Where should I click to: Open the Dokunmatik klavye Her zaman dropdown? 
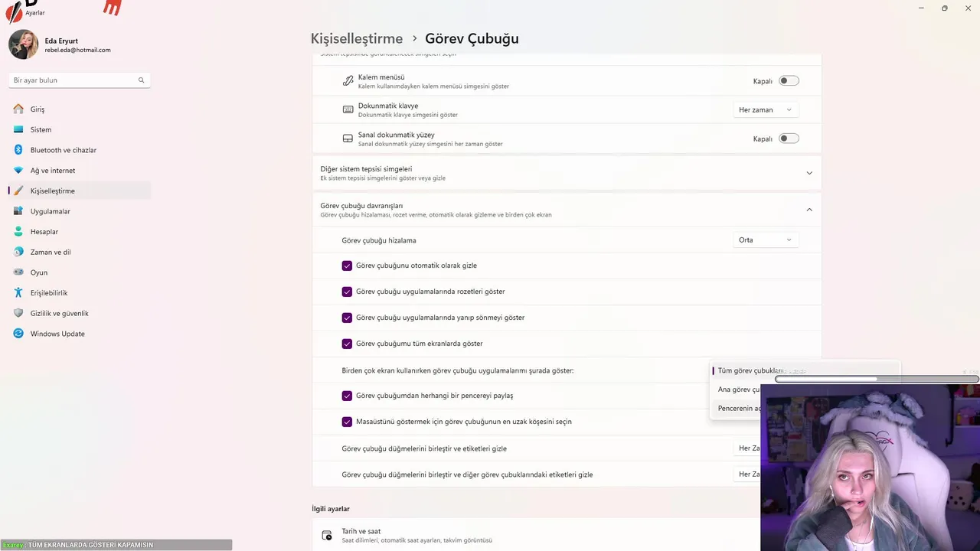(x=765, y=110)
